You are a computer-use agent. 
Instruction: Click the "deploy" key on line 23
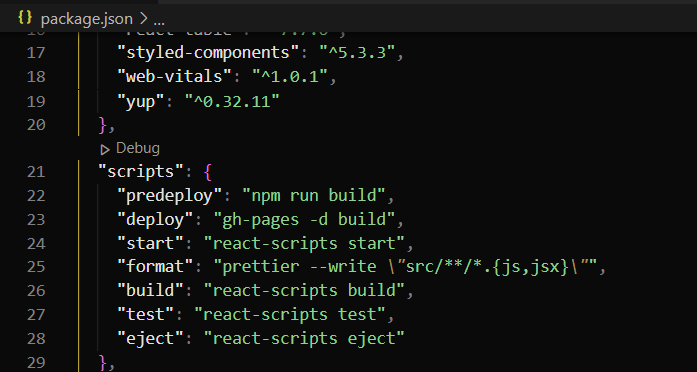pyautogui.click(x=155, y=219)
